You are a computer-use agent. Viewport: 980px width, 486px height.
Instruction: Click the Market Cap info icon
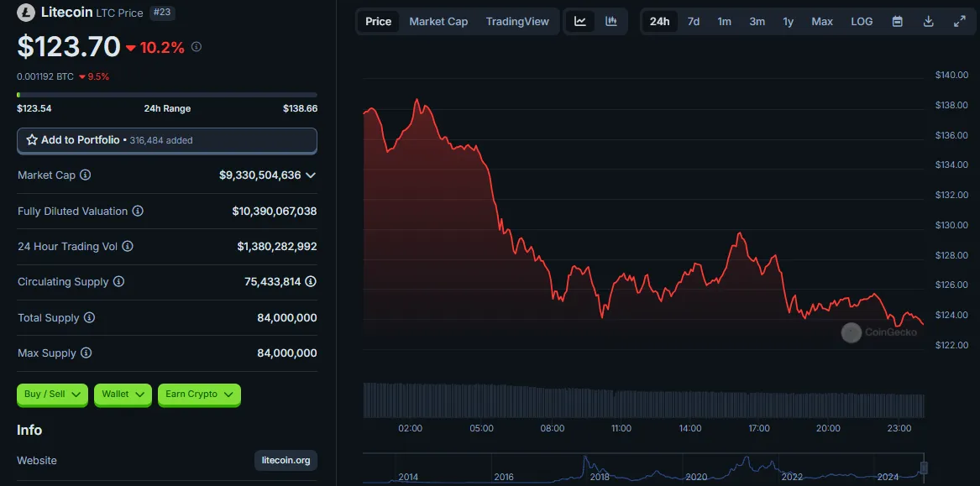86,175
